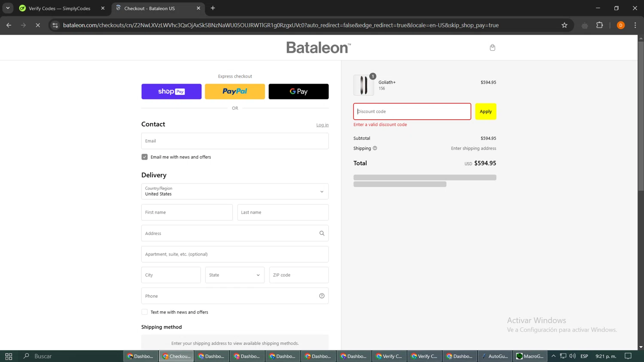Check Text me with news and offers
The height and width of the screenshot is (362, 644).
145,312
